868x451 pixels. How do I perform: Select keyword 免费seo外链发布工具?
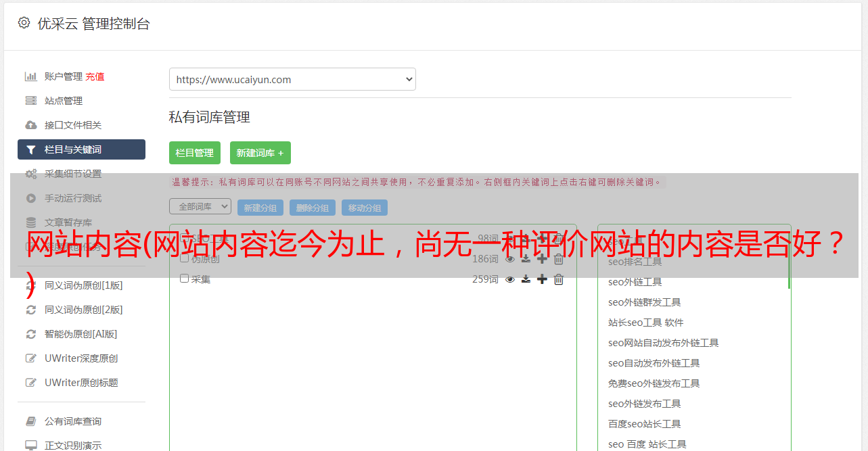point(654,383)
